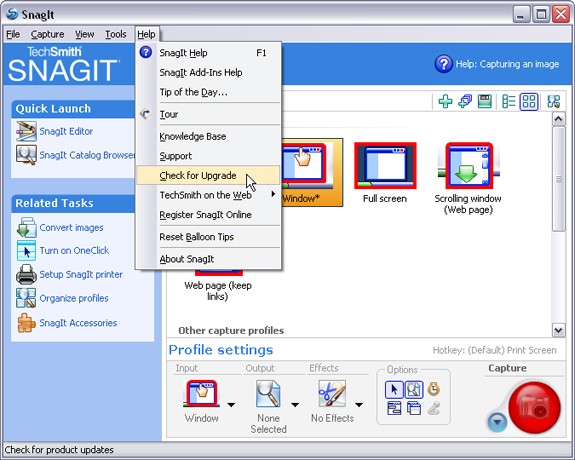Open the Capture menu
The width and height of the screenshot is (575, 460).
48,34
